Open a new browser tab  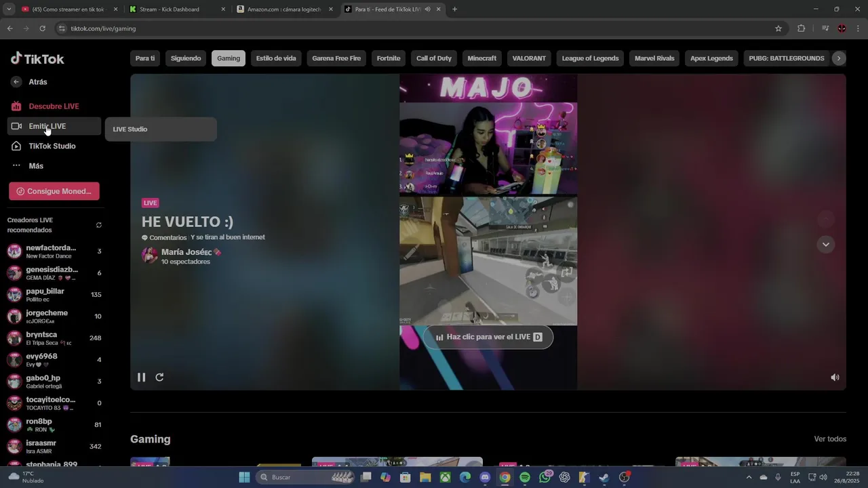click(x=454, y=9)
